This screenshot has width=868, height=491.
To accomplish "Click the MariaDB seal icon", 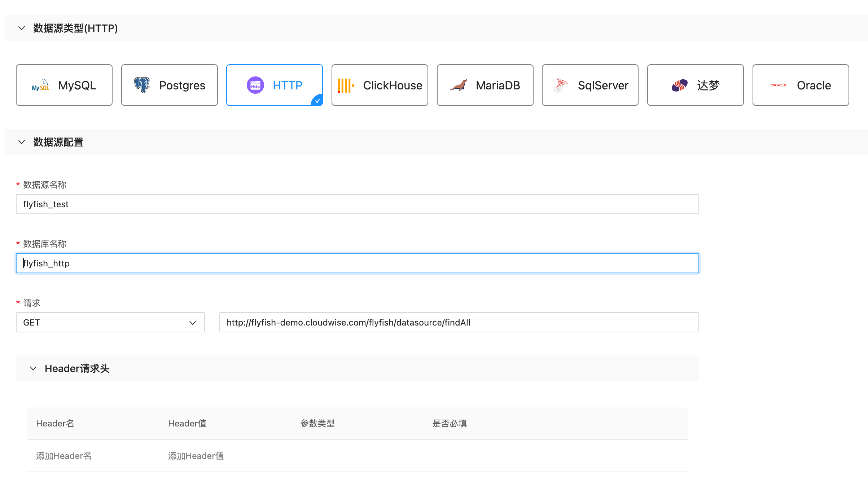I will [459, 85].
